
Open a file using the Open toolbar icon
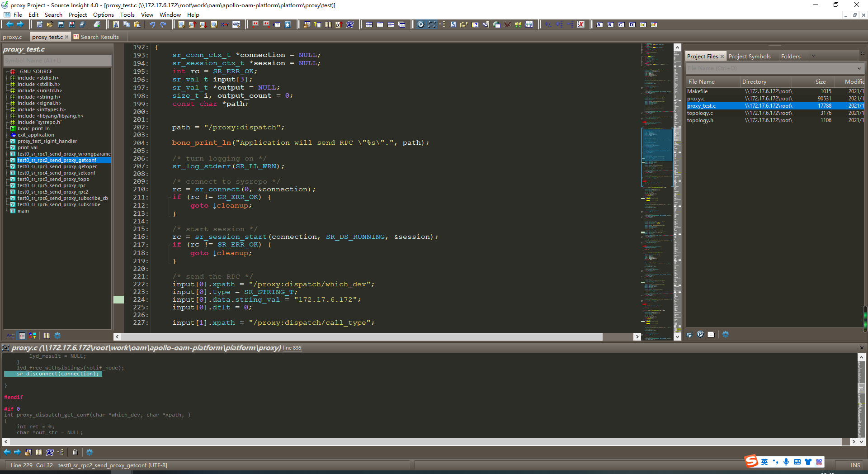click(x=50, y=24)
